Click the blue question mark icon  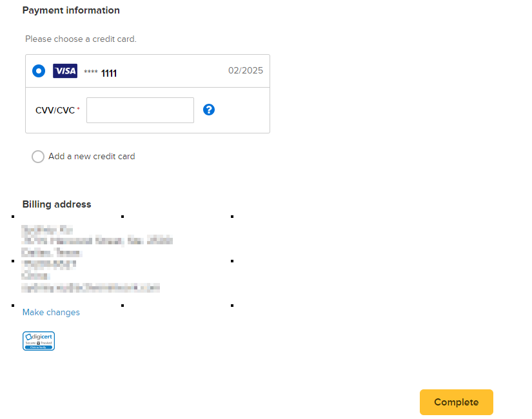pos(209,110)
